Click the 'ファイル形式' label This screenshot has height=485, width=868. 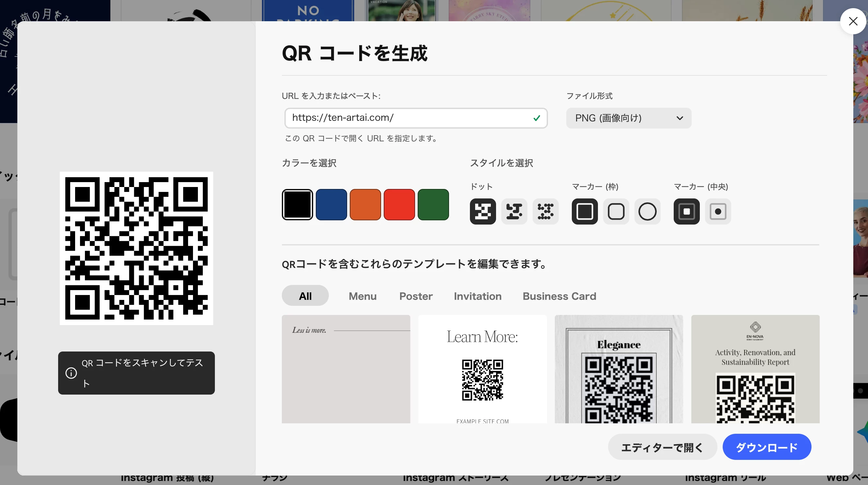click(x=589, y=96)
